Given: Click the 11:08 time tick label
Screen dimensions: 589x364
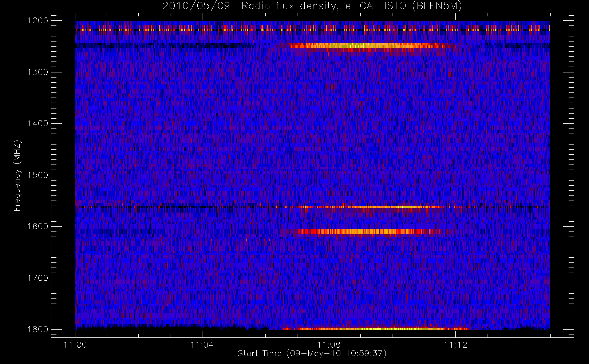Looking at the screenshot, I should [328, 345].
